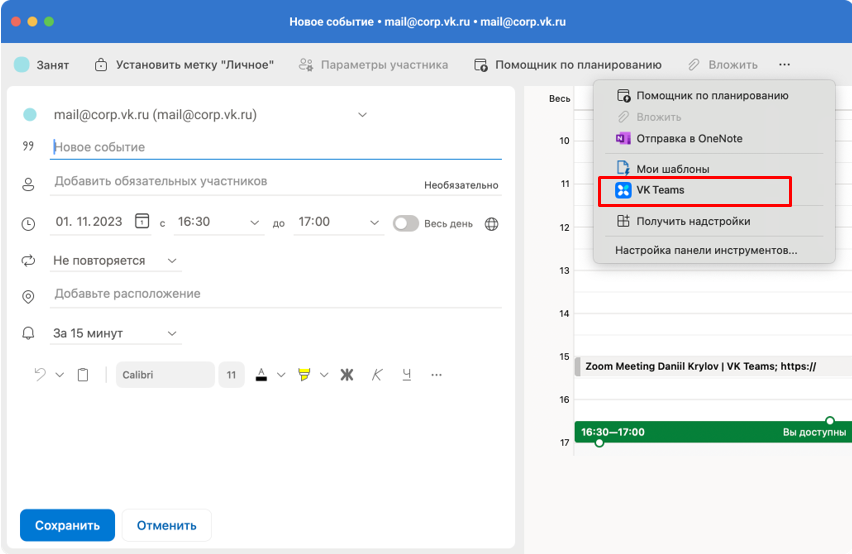Image resolution: width=852 pixels, height=554 pixels.
Task: Set the 'Личное' private label
Action: [183, 65]
